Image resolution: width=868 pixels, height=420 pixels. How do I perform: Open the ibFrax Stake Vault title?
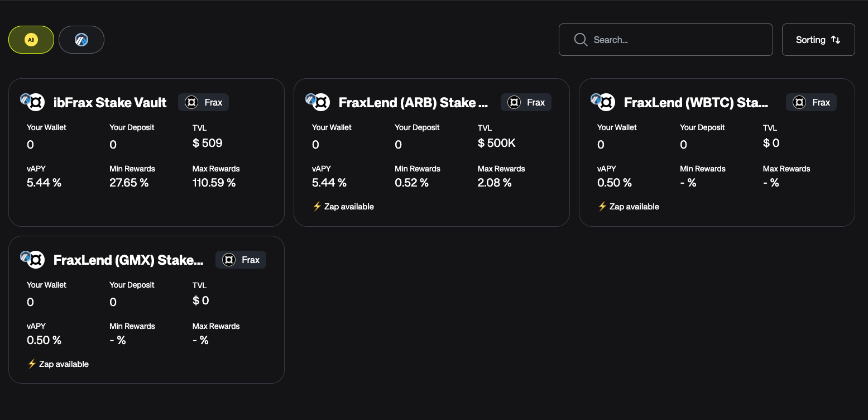pyautogui.click(x=110, y=103)
